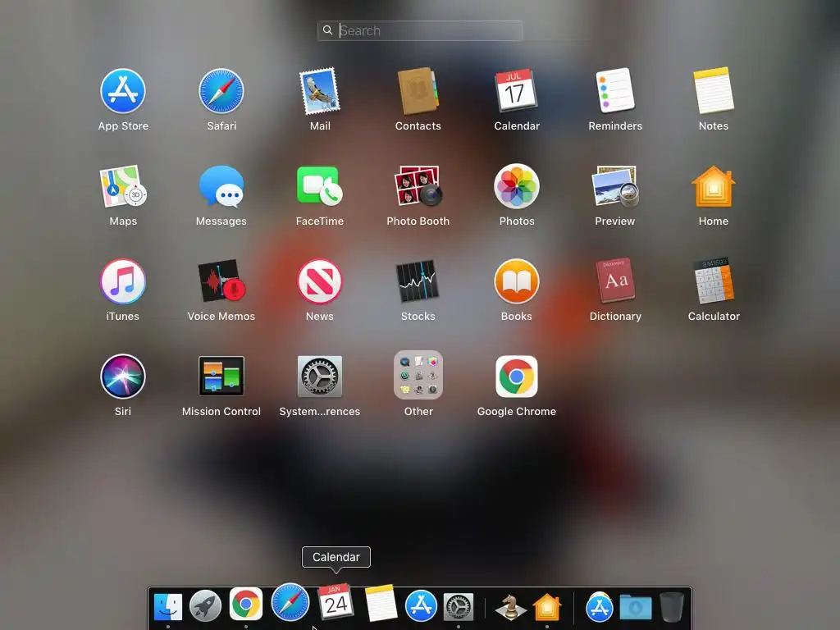Image resolution: width=840 pixels, height=630 pixels.
Task: Open Home app from the Dock
Action: tap(547, 607)
